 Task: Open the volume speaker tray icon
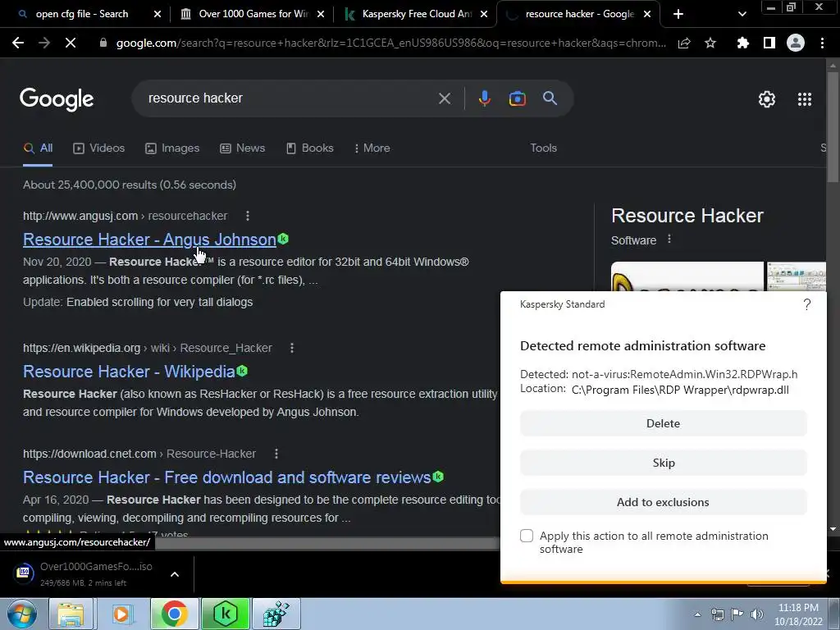(x=756, y=614)
